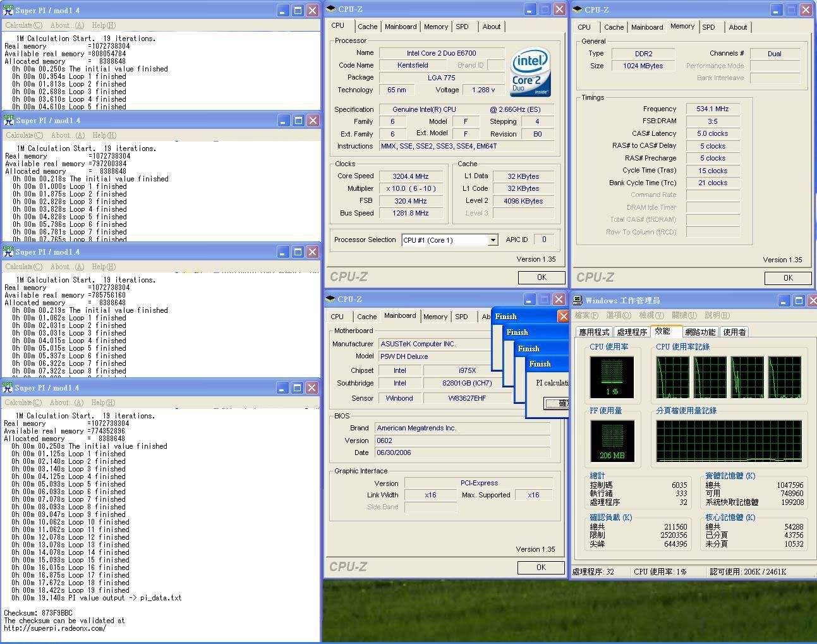This screenshot has height=644, width=817.
Task: Click Super PI icon in checksum window title
Action: point(8,387)
